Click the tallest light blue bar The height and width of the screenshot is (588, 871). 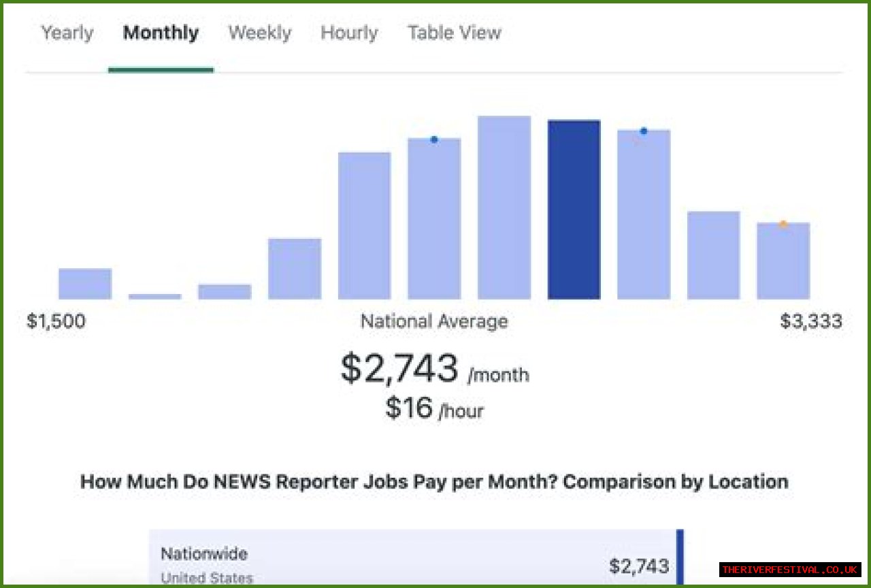pos(504,208)
